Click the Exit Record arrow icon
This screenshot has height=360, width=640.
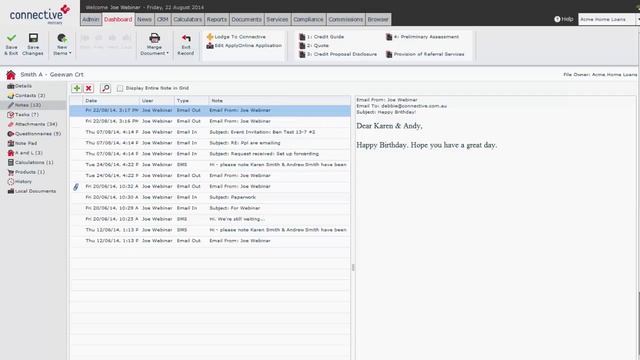186,38
